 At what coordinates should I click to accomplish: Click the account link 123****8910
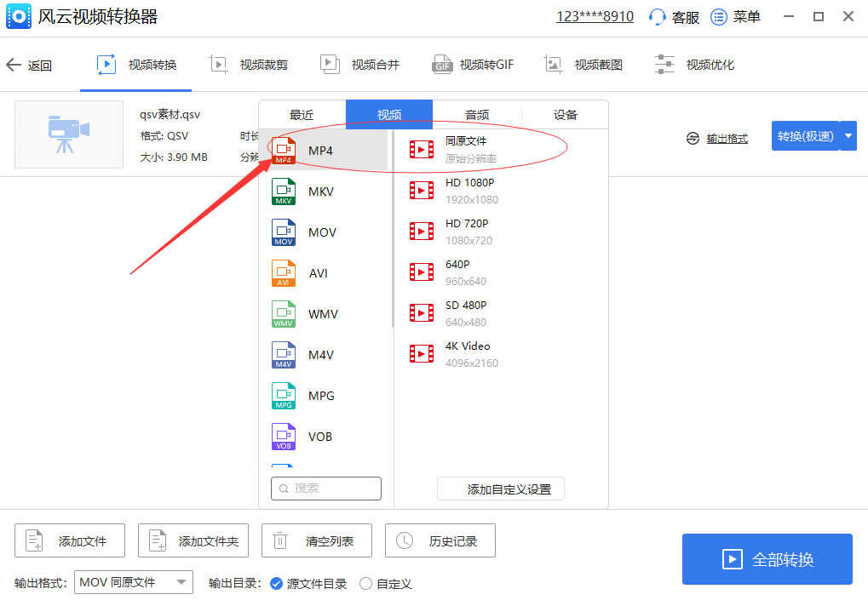595,16
